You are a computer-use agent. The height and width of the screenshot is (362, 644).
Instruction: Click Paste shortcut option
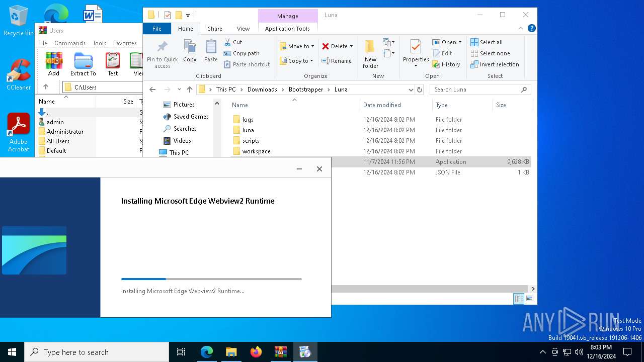tap(247, 64)
